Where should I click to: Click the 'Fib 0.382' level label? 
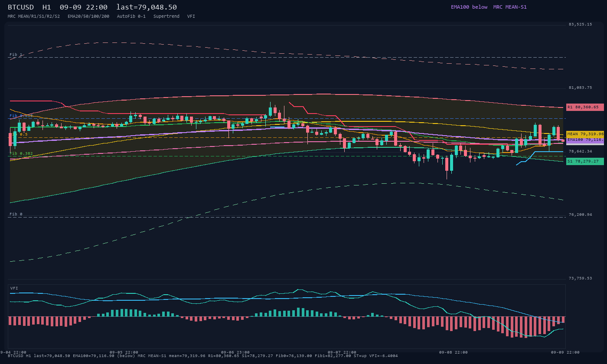coord(21,153)
